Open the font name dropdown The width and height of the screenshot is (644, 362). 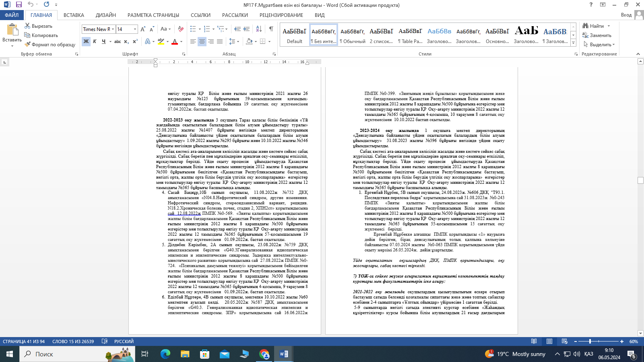click(x=113, y=29)
